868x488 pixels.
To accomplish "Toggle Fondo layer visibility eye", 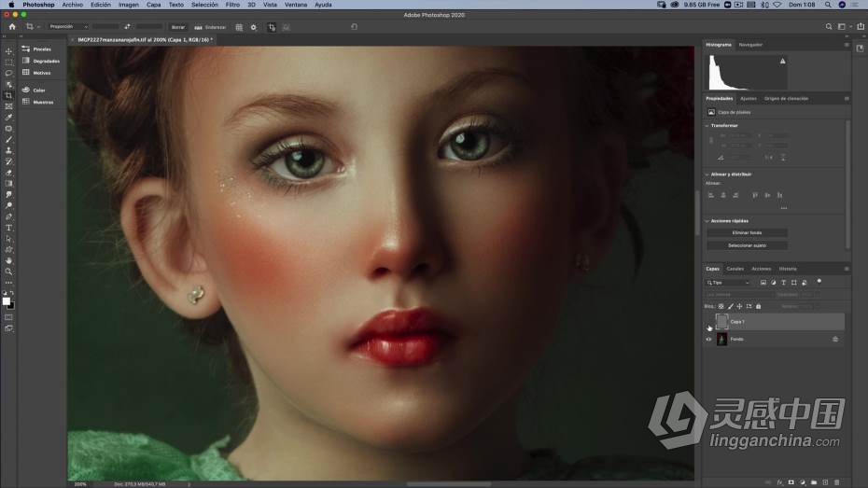I will tap(708, 339).
